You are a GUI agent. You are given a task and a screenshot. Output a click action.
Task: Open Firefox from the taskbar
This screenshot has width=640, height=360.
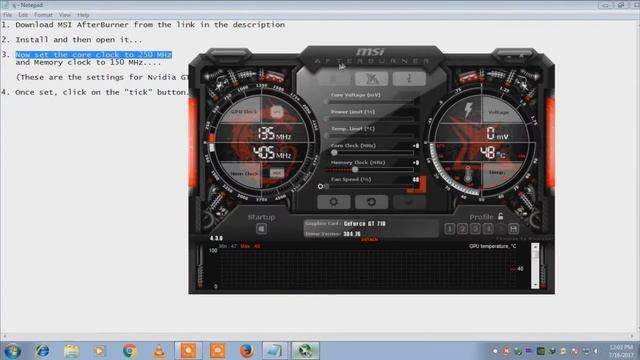[247, 351]
